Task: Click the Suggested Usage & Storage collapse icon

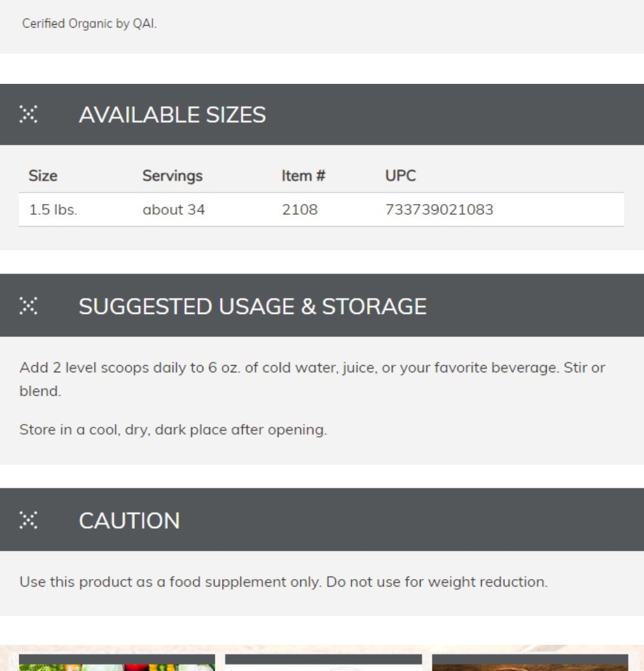Action: point(28,305)
